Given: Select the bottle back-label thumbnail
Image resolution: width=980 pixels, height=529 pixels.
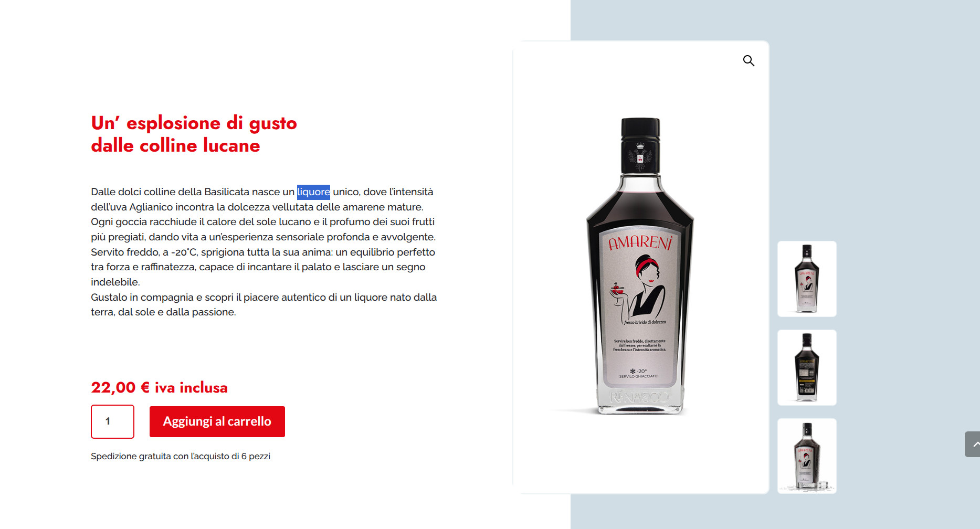Looking at the screenshot, I should (x=807, y=367).
